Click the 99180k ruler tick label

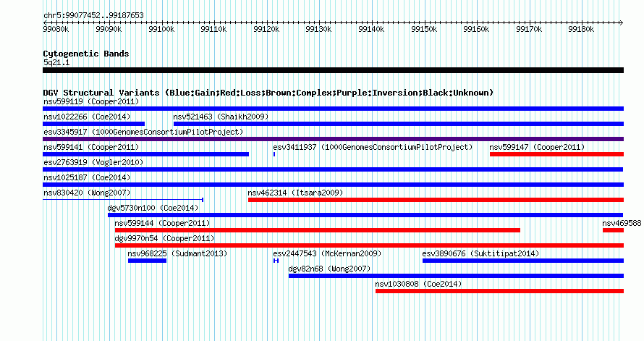point(581,29)
